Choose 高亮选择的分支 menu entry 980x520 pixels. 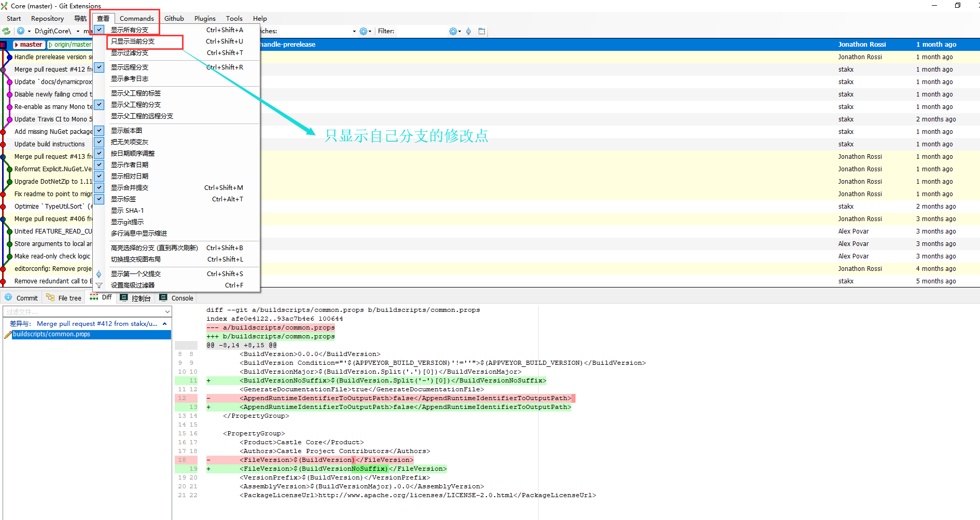point(176,248)
